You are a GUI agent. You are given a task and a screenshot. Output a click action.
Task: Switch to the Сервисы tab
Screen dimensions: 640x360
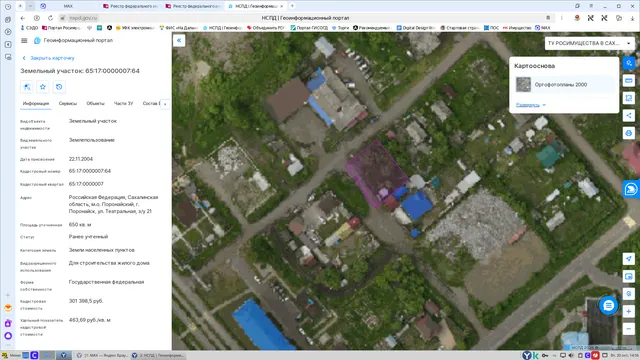tap(68, 104)
